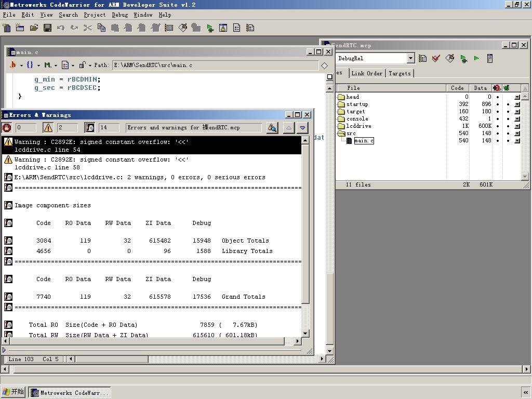Image resolution: width=532 pixels, height=399 pixels.
Task: Click the Errors list vertical scrollbar thumb
Action: [x=305, y=224]
